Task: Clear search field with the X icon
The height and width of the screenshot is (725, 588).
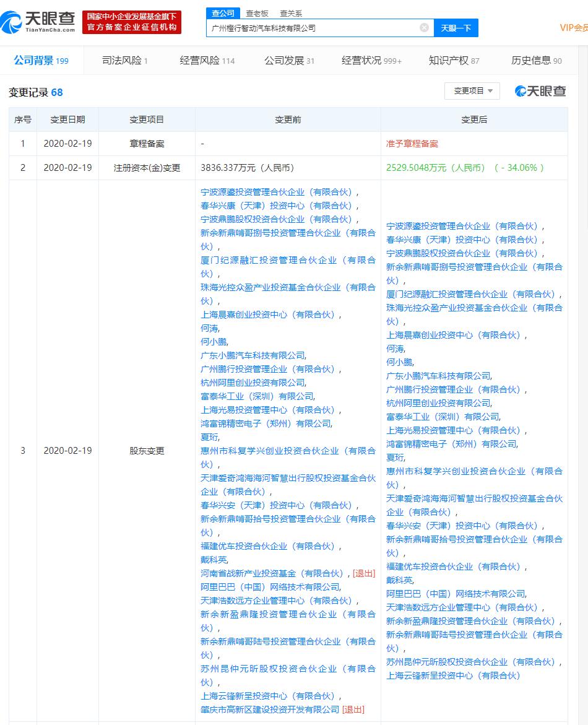Action: click(424, 28)
